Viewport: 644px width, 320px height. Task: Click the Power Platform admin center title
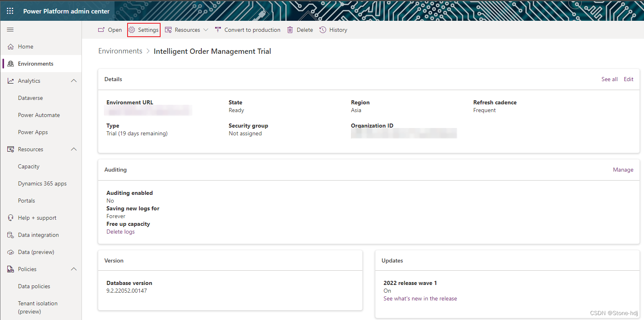click(x=66, y=11)
